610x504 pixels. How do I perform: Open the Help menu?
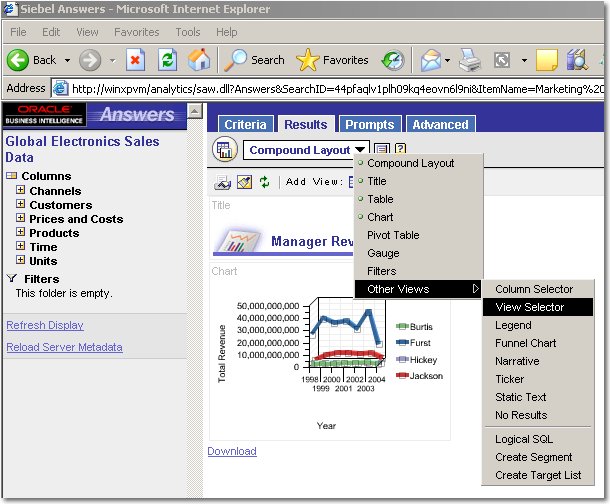[227, 32]
